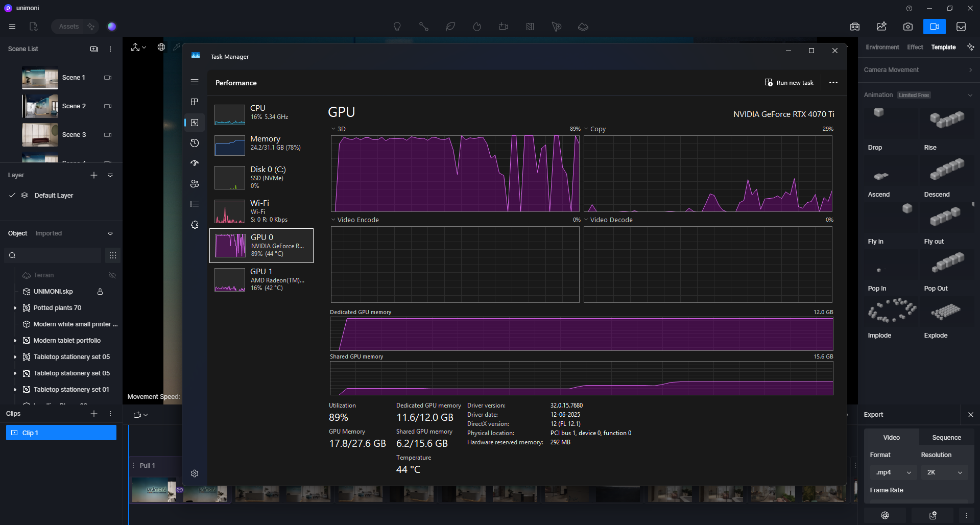This screenshot has height=525, width=980.
Task: Click the camera icon beside Scene 3
Action: (x=108, y=135)
